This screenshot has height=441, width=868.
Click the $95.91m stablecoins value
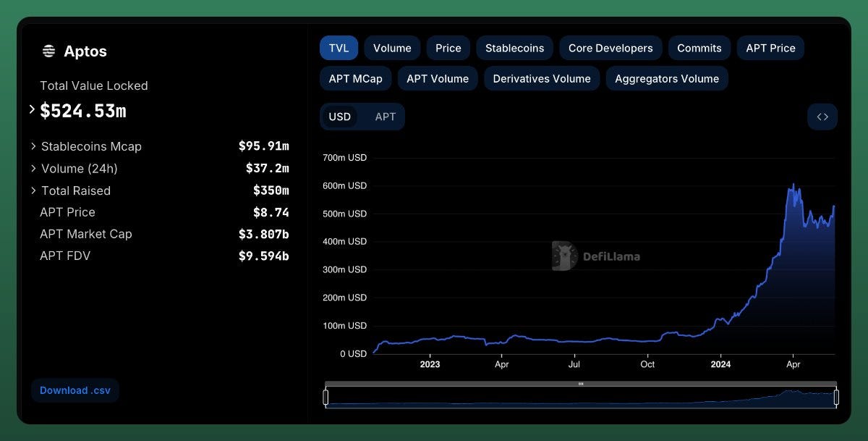click(264, 146)
